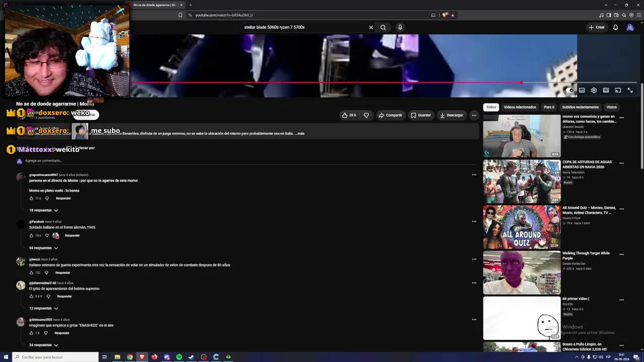Select the Subidos recientemente chip
The image size is (644, 362).
580,107
